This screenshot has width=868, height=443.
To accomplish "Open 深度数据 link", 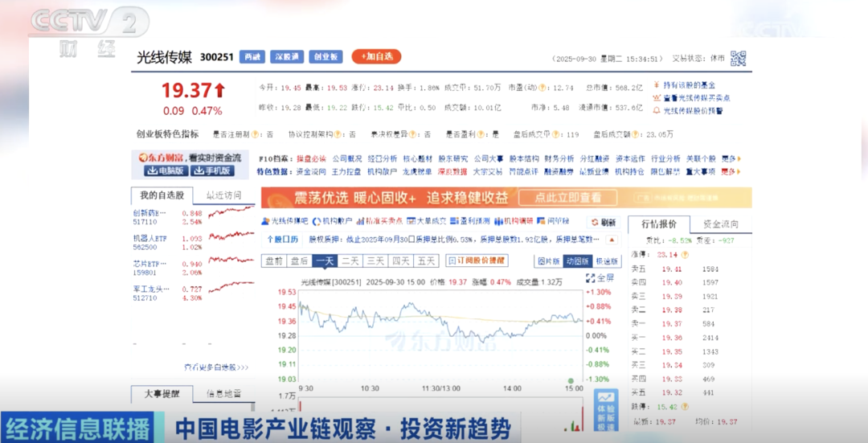I will [x=452, y=172].
